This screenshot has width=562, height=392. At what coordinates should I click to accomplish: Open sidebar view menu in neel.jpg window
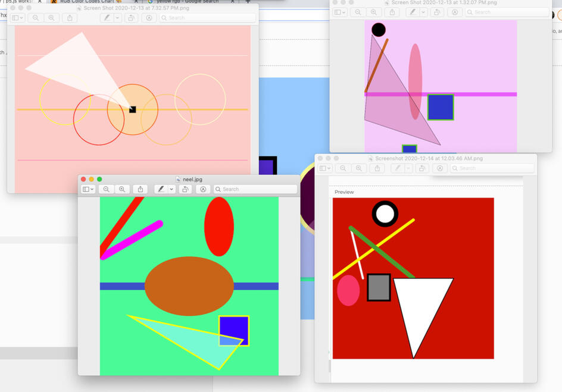point(88,189)
